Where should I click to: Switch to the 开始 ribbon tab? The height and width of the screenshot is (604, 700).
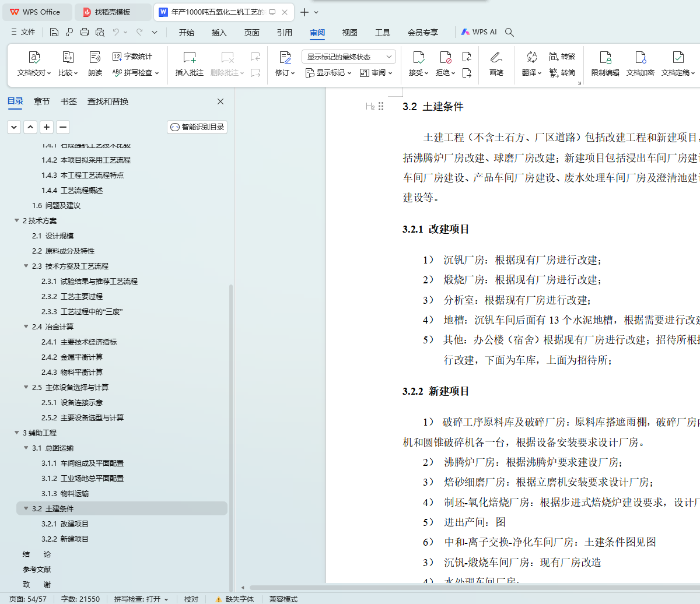pyautogui.click(x=187, y=33)
